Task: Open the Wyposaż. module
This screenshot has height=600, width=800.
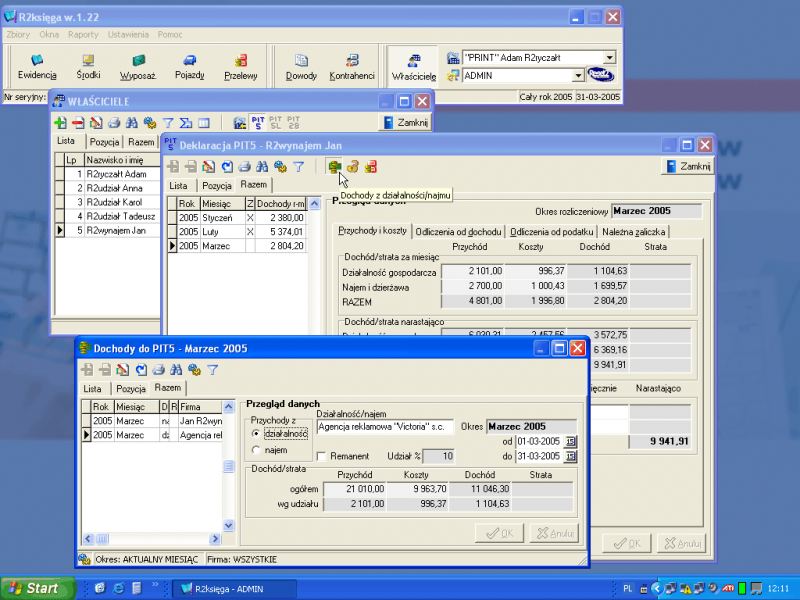Action: pyautogui.click(x=138, y=66)
